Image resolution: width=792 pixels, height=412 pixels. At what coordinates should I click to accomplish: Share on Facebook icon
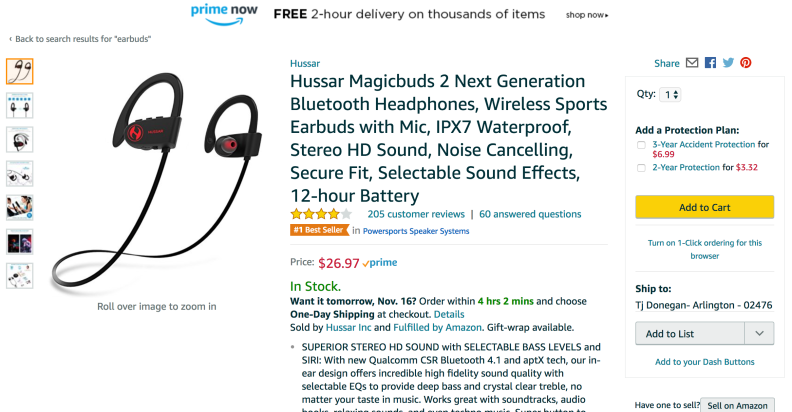coord(710,63)
